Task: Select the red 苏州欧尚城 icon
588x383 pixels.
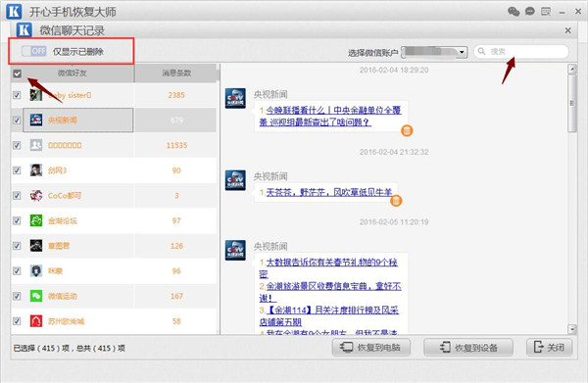Action: [x=36, y=320]
